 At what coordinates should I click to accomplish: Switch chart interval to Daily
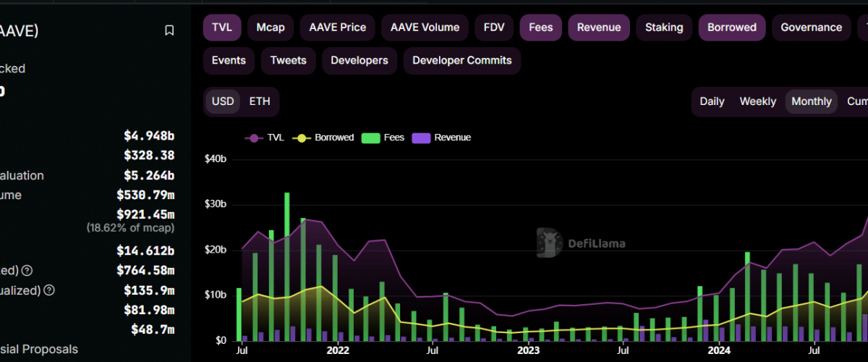(x=712, y=101)
